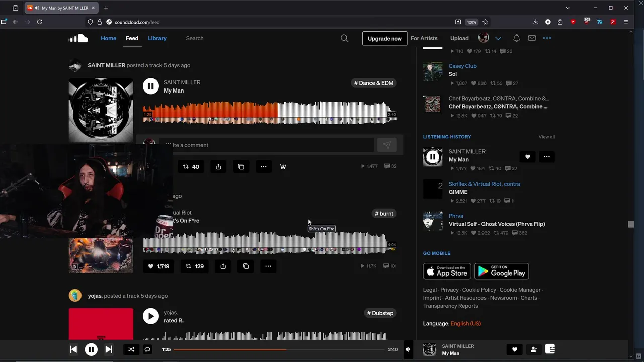Click Download on the App Store badge

click(447, 271)
